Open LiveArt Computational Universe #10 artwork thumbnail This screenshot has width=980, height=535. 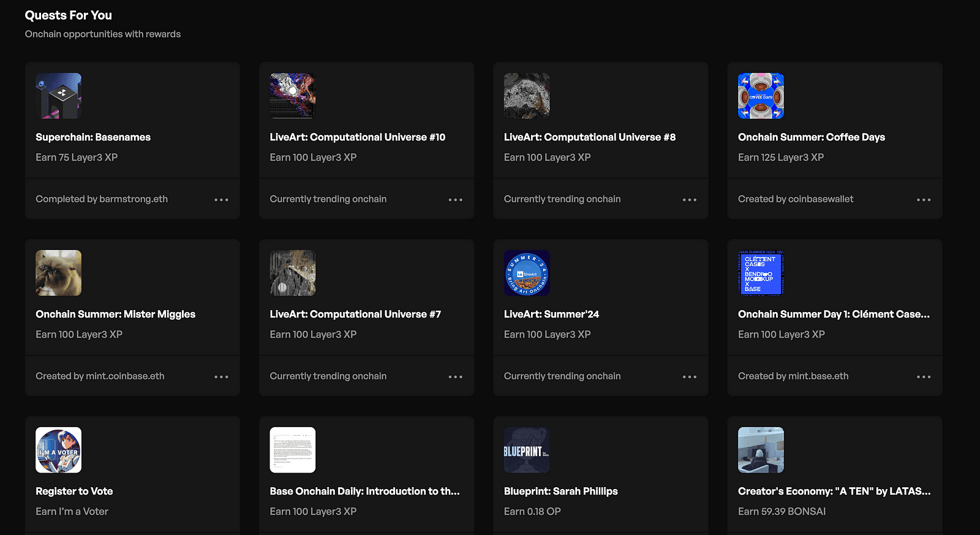tap(293, 96)
